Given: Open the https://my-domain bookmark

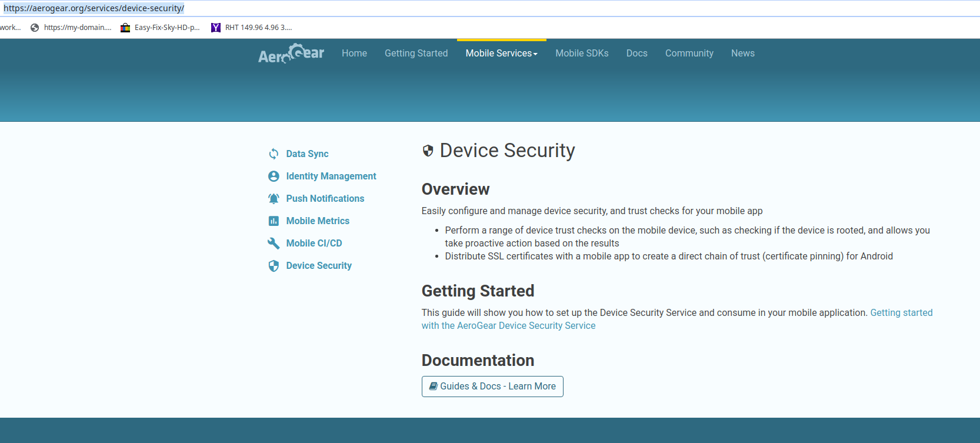Looking at the screenshot, I should tap(71, 28).
